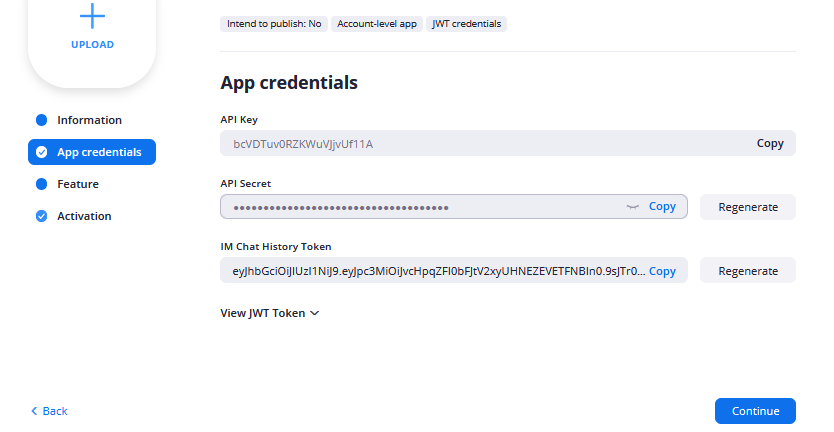The image size is (834, 432).
Task: Regenerate the API Secret
Action: pyautogui.click(x=747, y=207)
